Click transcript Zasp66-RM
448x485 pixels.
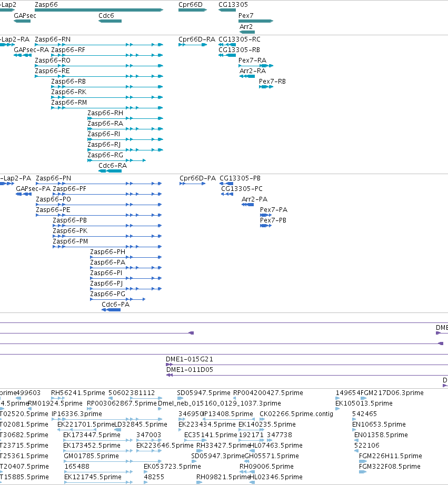point(107,108)
